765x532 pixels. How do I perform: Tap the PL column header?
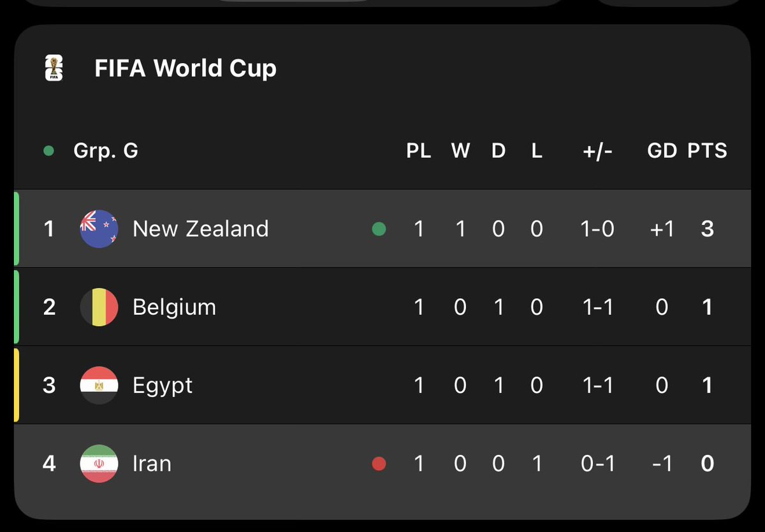pos(419,151)
